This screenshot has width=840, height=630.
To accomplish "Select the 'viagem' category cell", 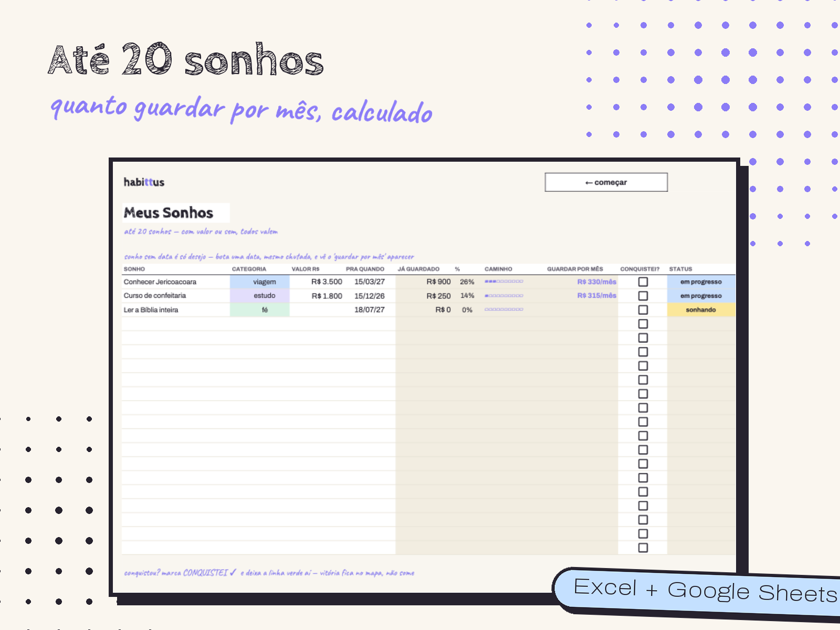I will coord(260,282).
